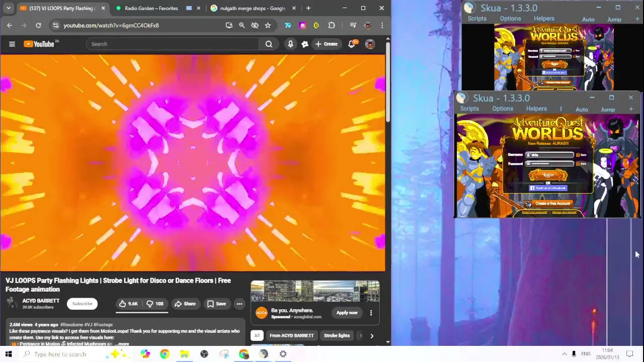644x362 pixels.
Task: Open the Create dropdown on YouTube
Action: [326, 44]
